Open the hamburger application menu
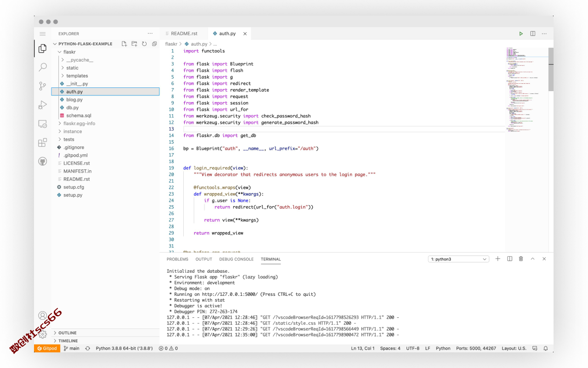 point(43,34)
